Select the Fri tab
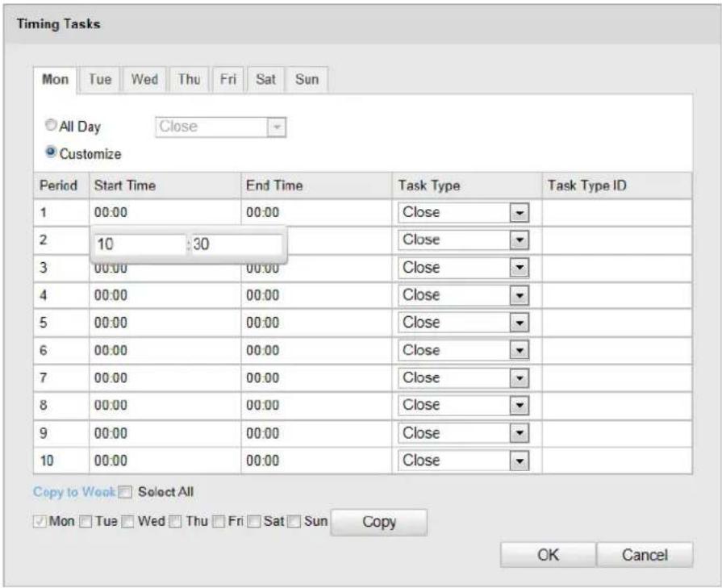The image size is (722, 588). tap(228, 80)
